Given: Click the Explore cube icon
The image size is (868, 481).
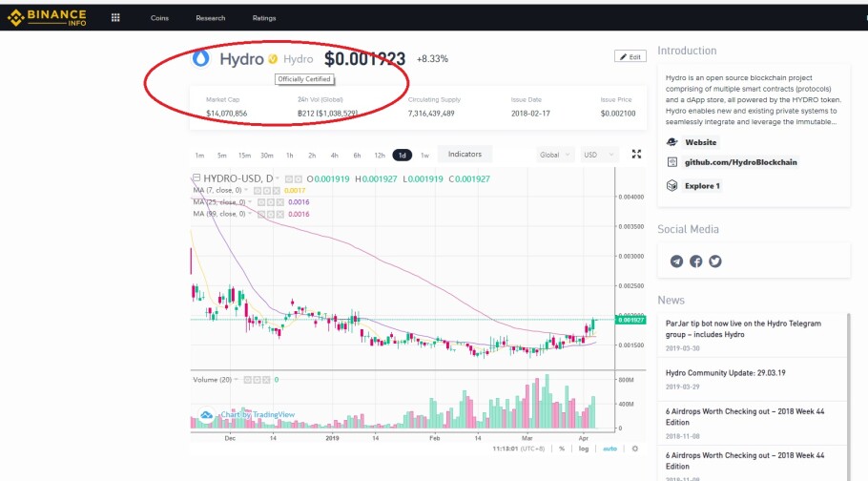Looking at the screenshot, I should [672, 186].
